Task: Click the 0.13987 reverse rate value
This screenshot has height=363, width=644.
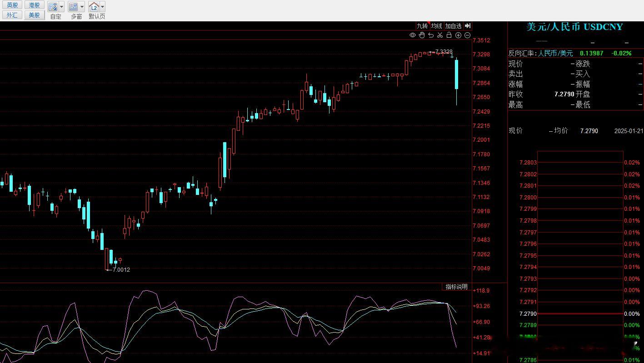Action: point(592,53)
